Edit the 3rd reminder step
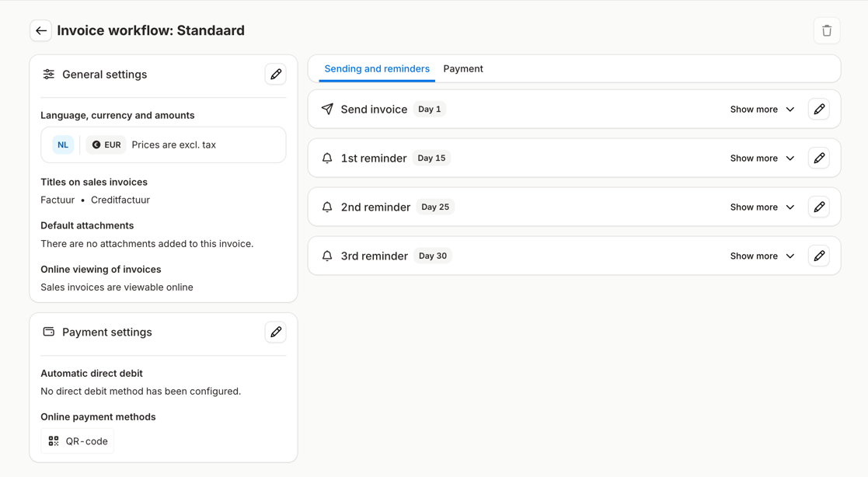868x477 pixels. pyautogui.click(x=818, y=256)
